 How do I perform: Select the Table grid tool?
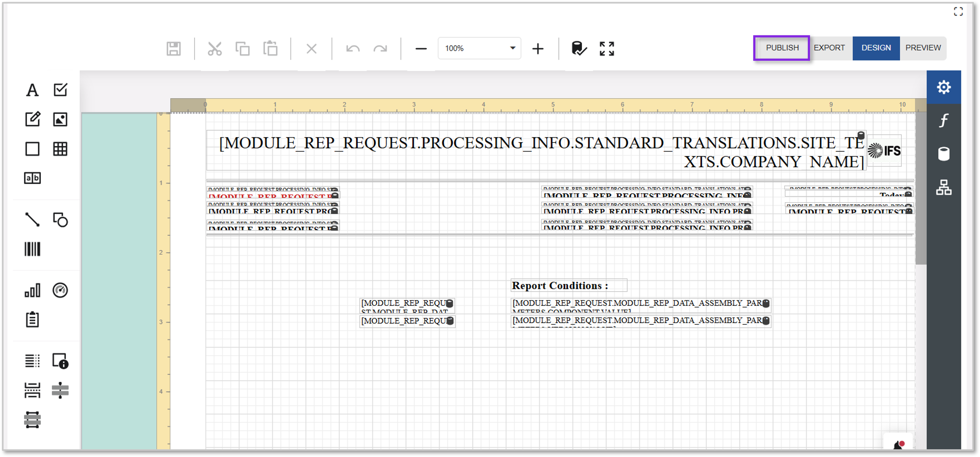60,149
